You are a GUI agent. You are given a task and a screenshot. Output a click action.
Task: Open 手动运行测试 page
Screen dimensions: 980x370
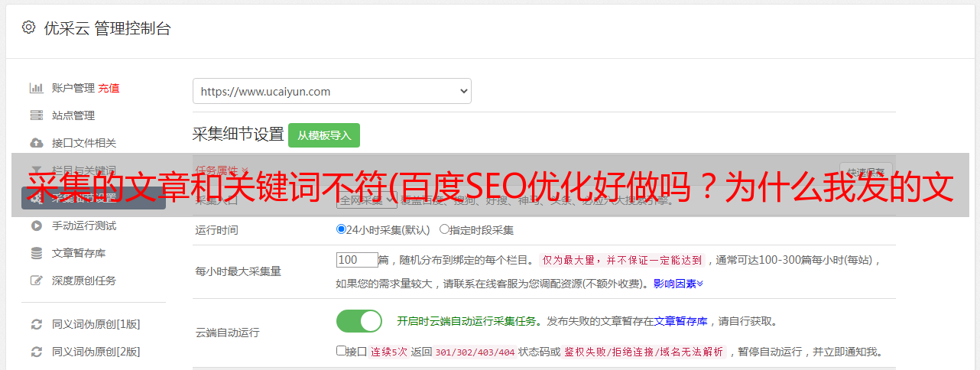[84, 226]
